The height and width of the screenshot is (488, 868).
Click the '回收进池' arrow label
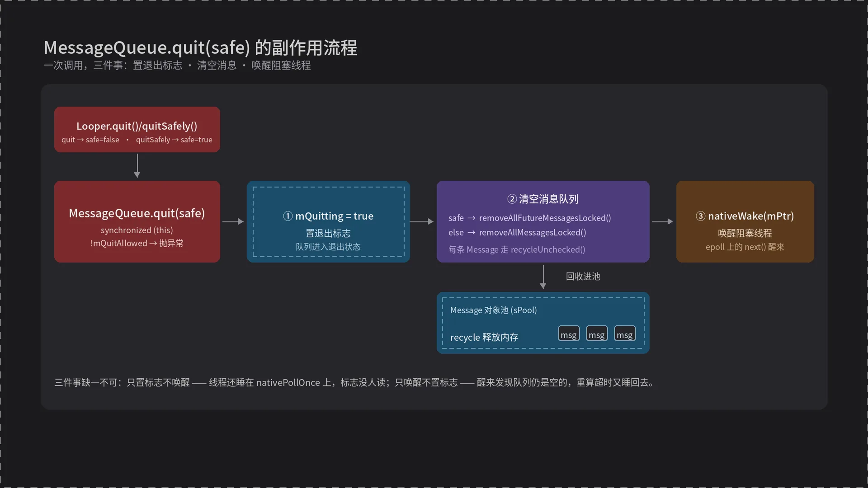pyautogui.click(x=583, y=277)
